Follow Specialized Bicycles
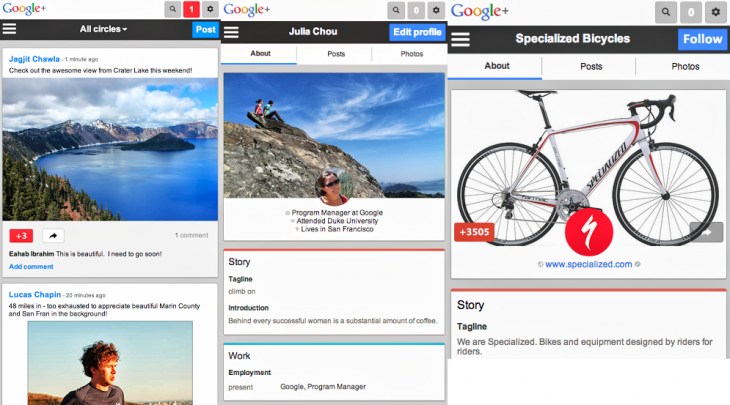The image size is (730, 405). coord(701,39)
